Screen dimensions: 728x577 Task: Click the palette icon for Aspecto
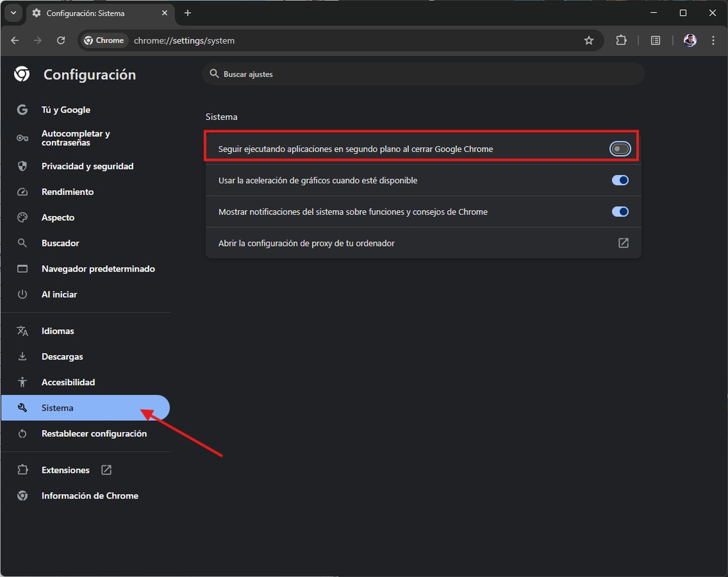click(22, 218)
